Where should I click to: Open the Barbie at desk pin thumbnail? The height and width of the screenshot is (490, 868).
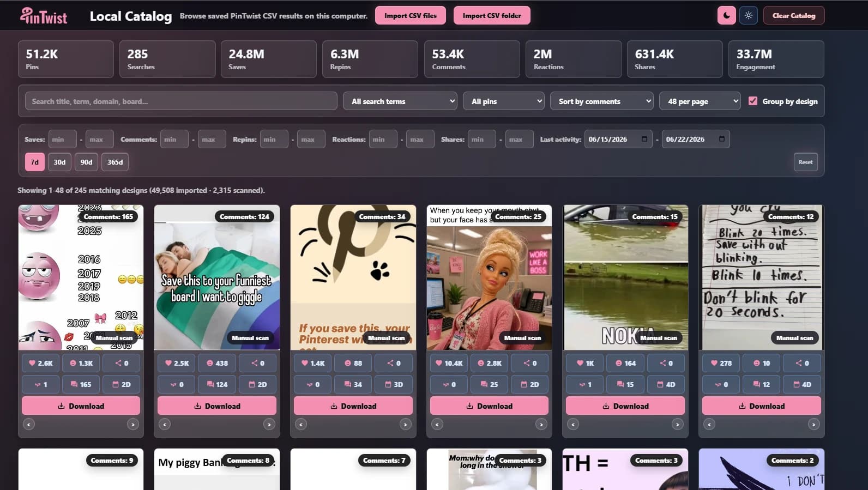pyautogui.click(x=489, y=277)
